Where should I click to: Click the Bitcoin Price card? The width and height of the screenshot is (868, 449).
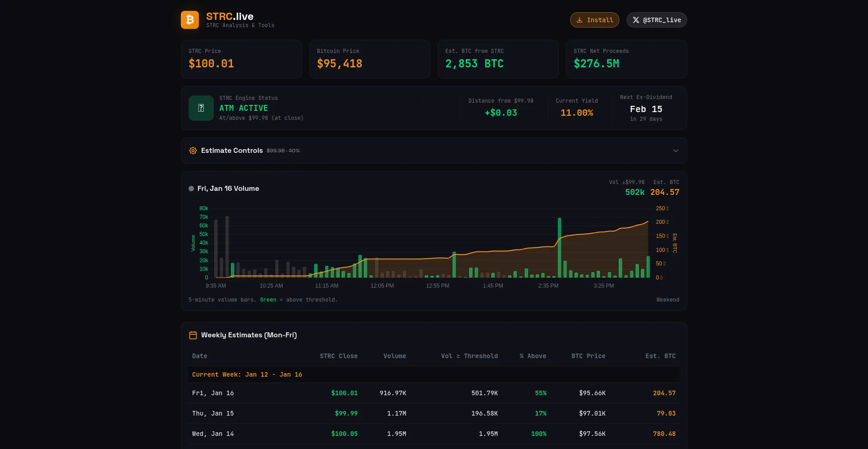pos(369,59)
